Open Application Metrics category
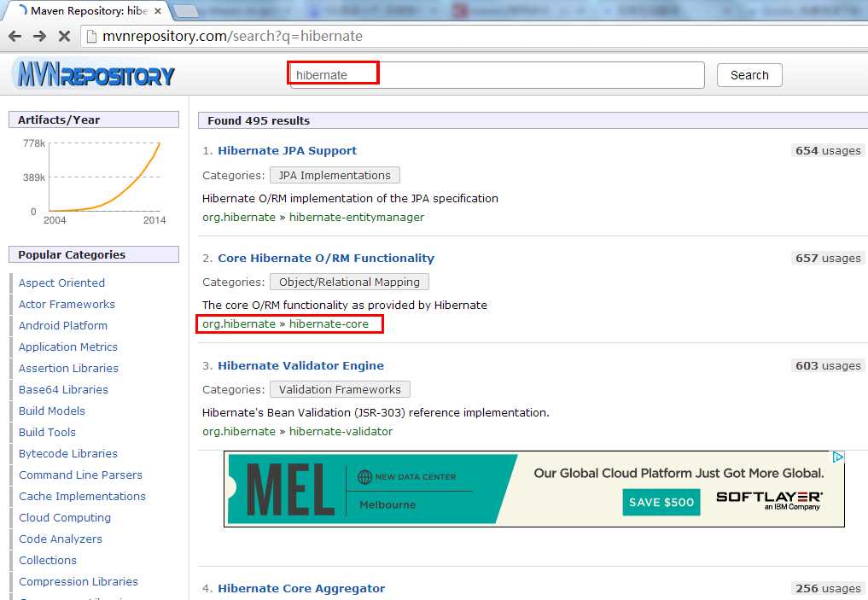 tap(68, 347)
